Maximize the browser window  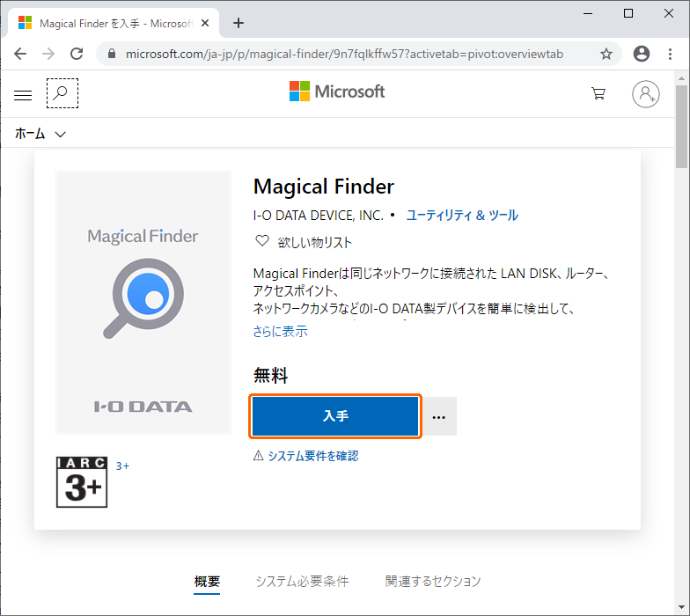click(x=628, y=13)
